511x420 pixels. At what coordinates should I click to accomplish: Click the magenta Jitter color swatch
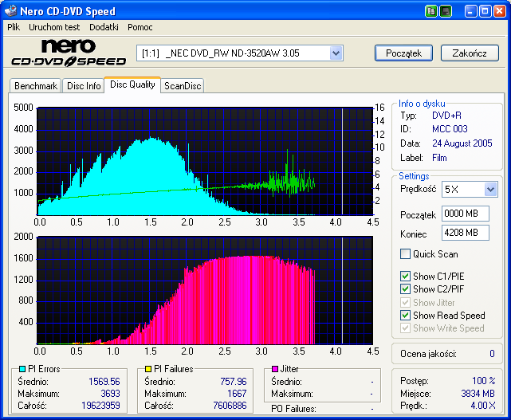275,369
